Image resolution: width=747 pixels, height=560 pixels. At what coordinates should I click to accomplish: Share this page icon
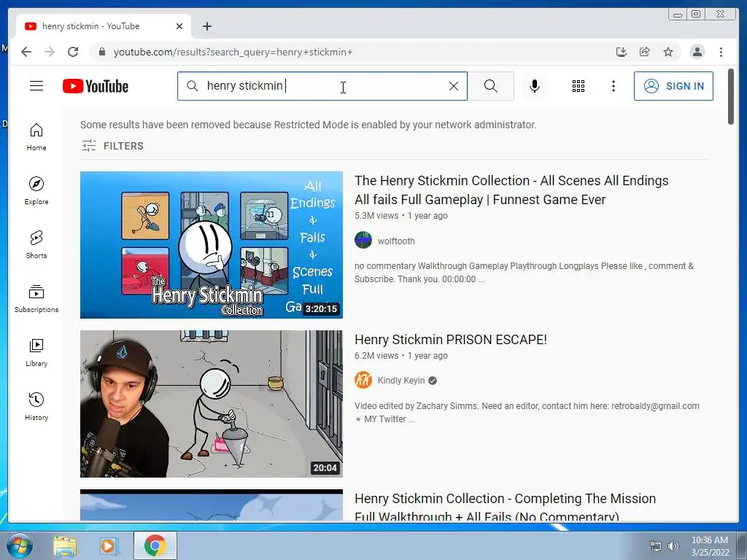(645, 52)
